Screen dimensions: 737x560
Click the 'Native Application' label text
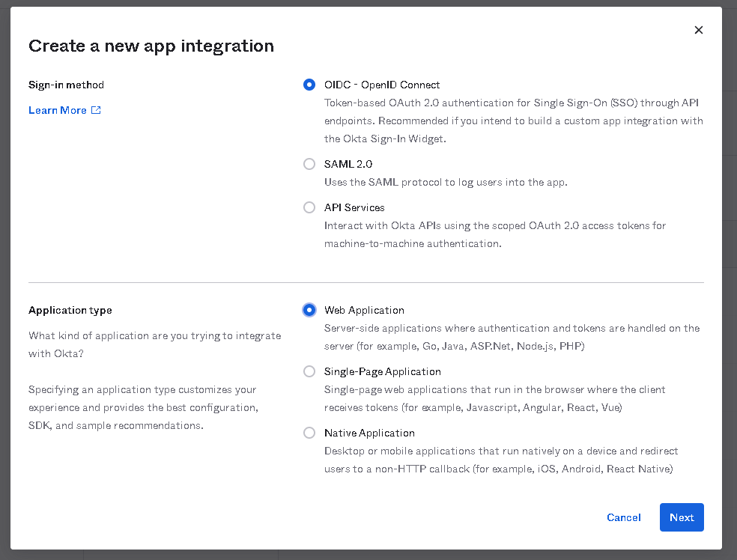click(x=369, y=433)
